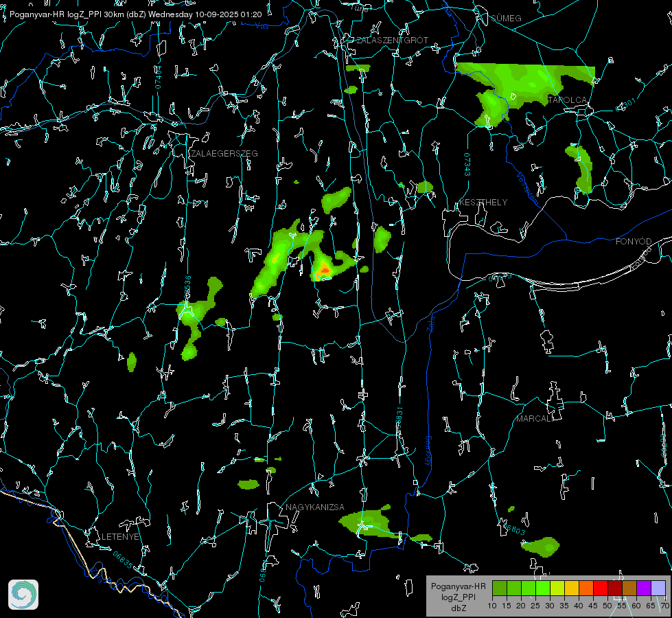Select the 45–50 dBZ bright red legend swatch
This screenshot has height=618, width=672.
click(x=601, y=588)
